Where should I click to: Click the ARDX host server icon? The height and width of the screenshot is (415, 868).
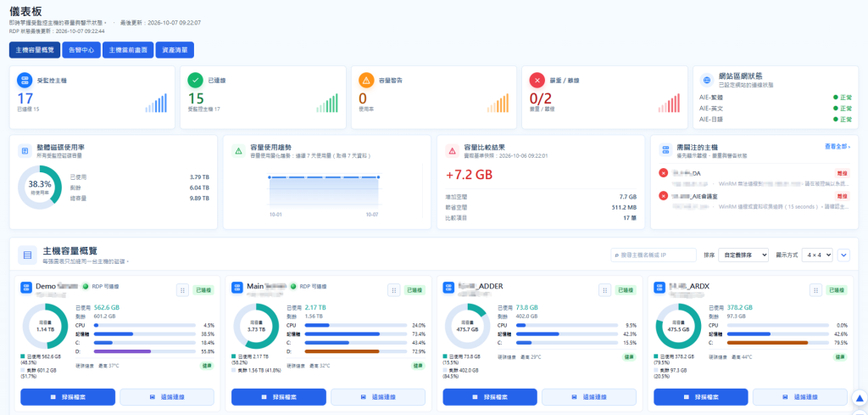point(659,288)
